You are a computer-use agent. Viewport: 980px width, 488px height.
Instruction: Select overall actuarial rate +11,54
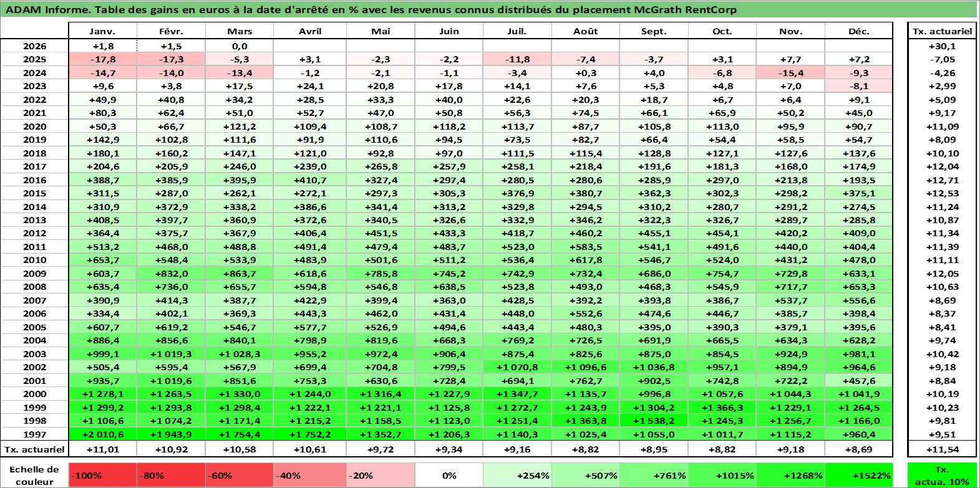coord(942,449)
